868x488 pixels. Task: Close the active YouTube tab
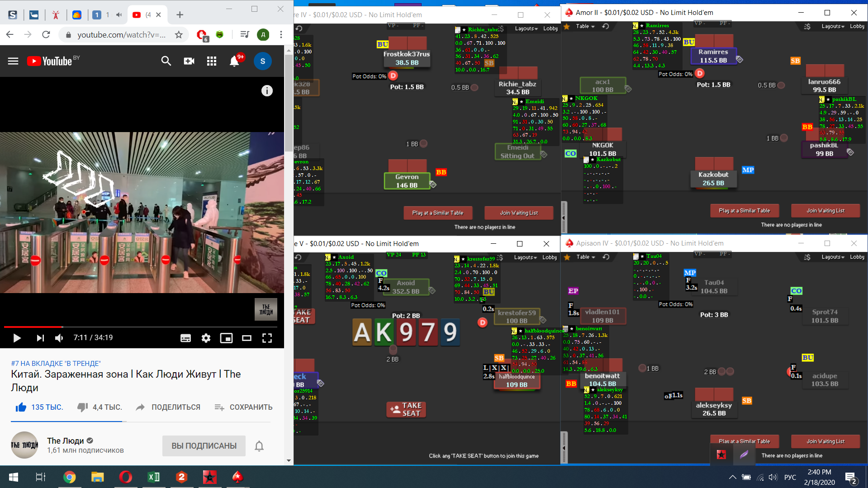click(x=158, y=15)
